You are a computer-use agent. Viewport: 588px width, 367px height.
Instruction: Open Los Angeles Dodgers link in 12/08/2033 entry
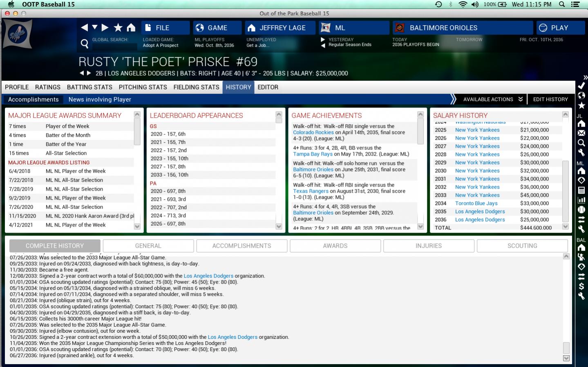click(x=208, y=276)
